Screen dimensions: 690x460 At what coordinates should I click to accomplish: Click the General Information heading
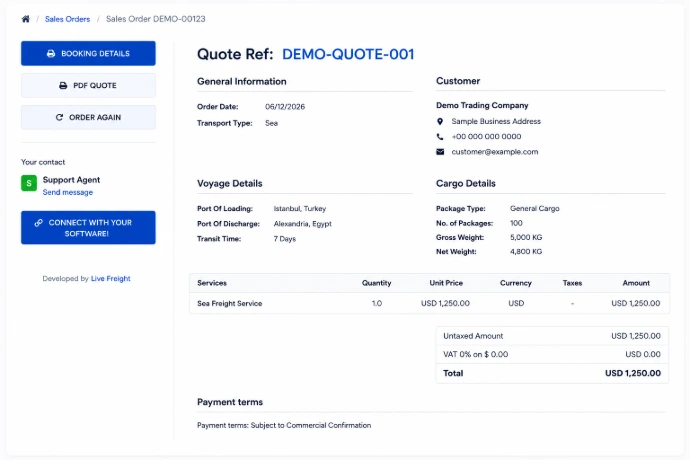(242, 81)
